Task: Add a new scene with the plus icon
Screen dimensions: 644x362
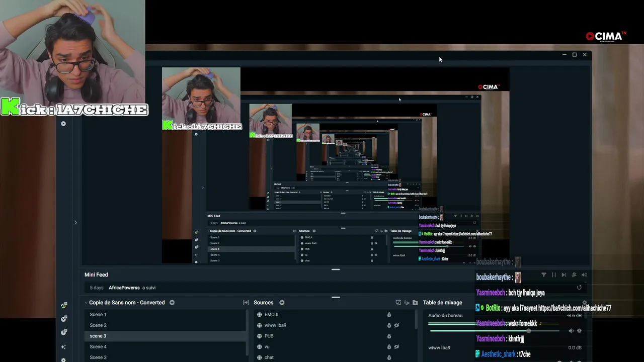Action: [172, 303]
